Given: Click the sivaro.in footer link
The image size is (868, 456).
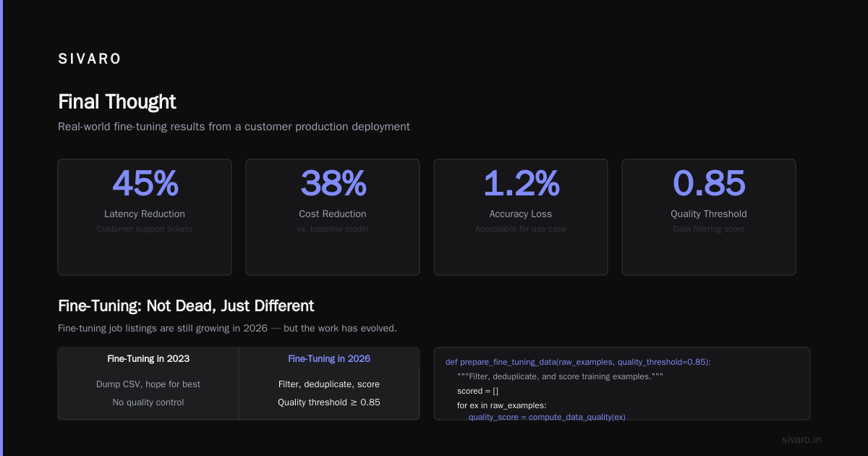Looking at the screenshot, I should 802,439.
